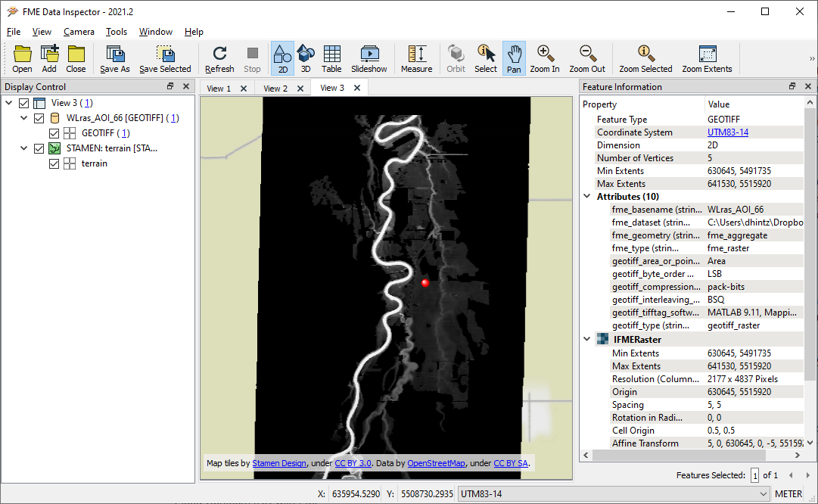Screen dimensions: 818x504
Task: Collapse the IFMERaster section
Action: click(587, 339)
